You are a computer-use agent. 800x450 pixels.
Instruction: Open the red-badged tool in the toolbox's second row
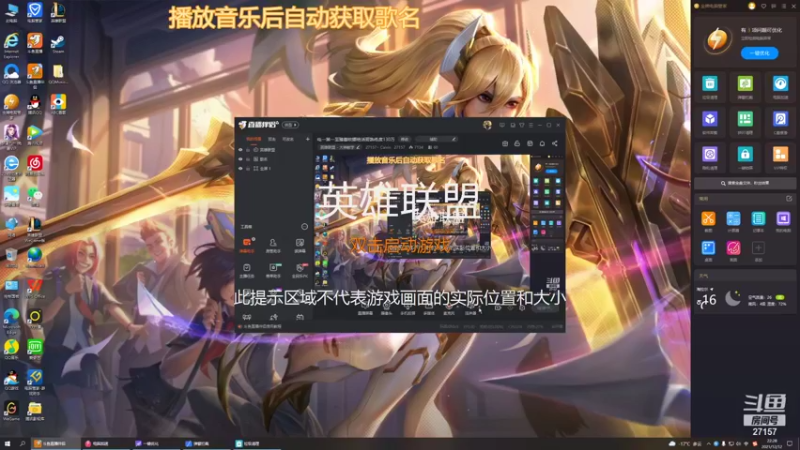300,270
